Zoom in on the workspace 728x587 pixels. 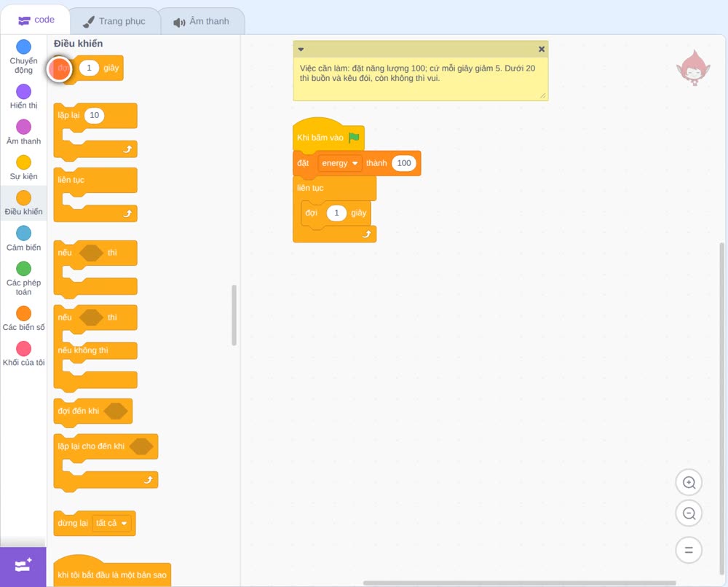pyautogui.click(x=689, y=483)
